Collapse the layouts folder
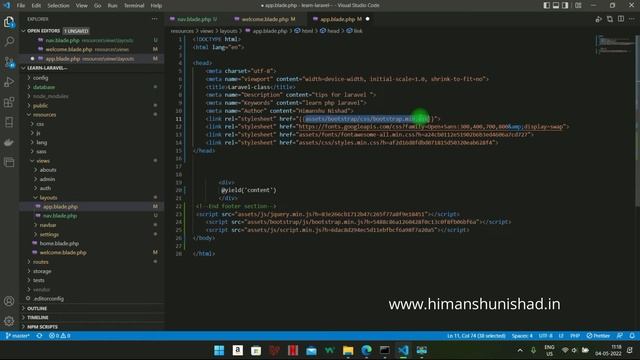This screenshot has width=640, height=360. [x=48, y=198]
